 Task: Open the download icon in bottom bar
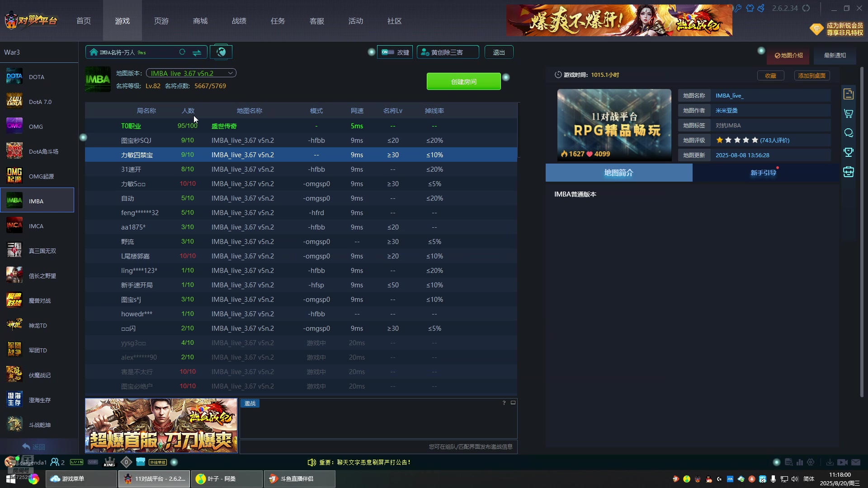click(x=830, y=462)
